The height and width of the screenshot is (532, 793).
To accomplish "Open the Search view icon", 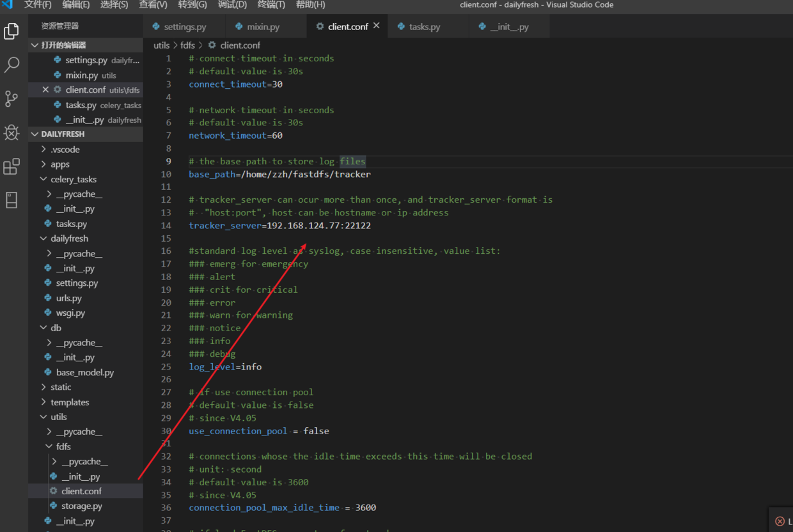I will [x=12, y=65].
